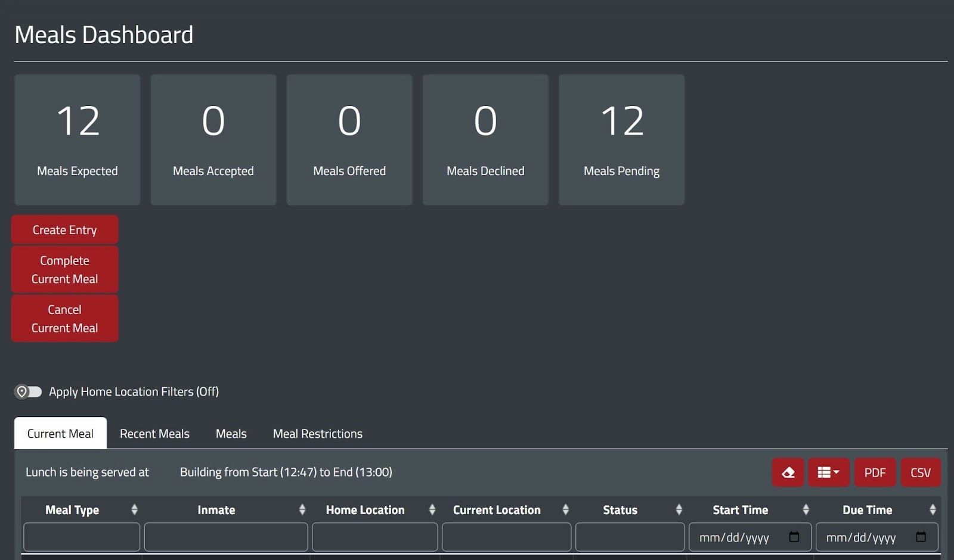954x560 pixels.
Task: Sort by Start Time column arrows
Action: [806, 509]
